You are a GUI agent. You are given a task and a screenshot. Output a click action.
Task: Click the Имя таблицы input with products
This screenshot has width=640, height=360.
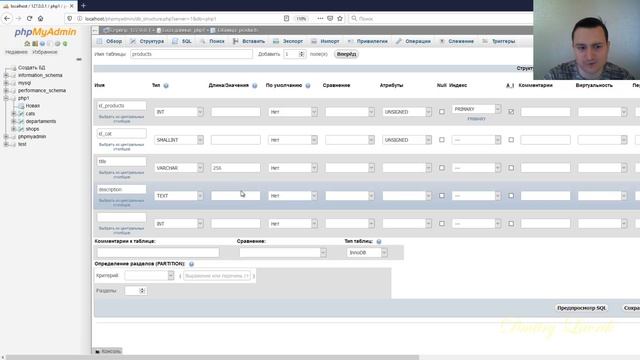191,54
